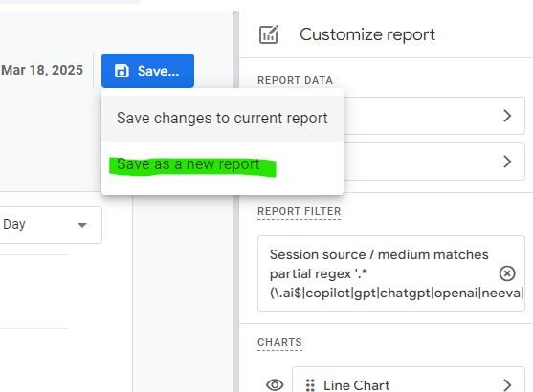Image resolution: width=533 pixels, height=392 pixels.
Task: Click the Customize report chart-pencil icon
Action: coord(269,34)
